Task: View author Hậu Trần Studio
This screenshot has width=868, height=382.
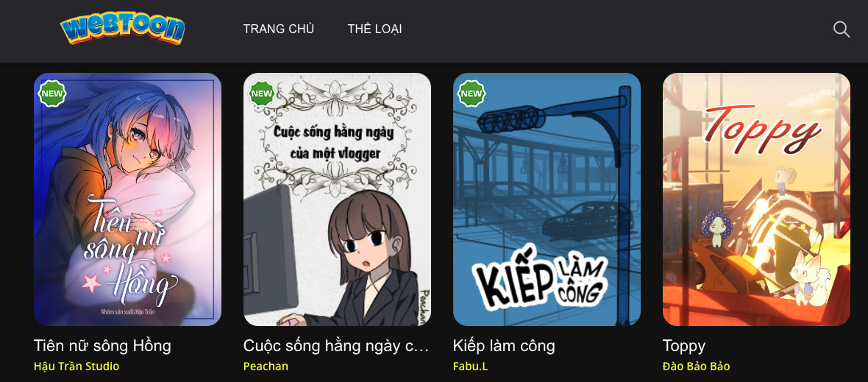Action: 77,367
